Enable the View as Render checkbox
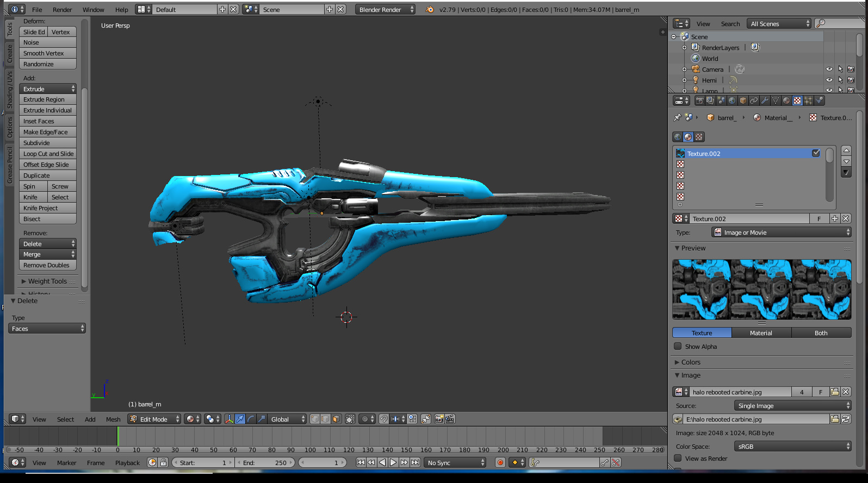 click(678, 458)
